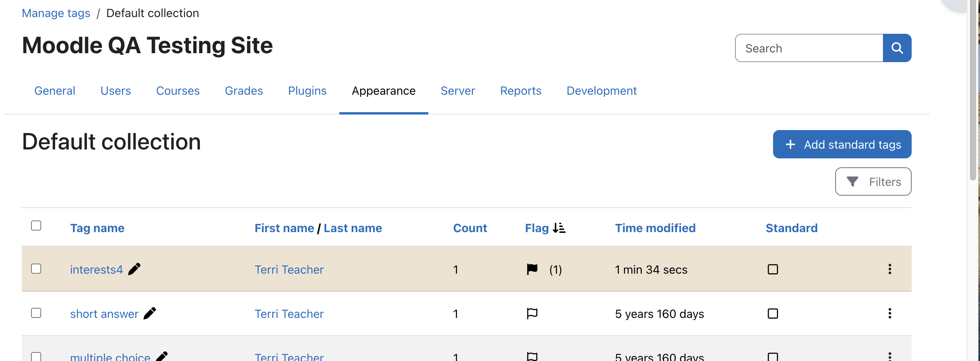Flag the short answer tag
This screenshot has width=980, height=361.
click(532, 313)
